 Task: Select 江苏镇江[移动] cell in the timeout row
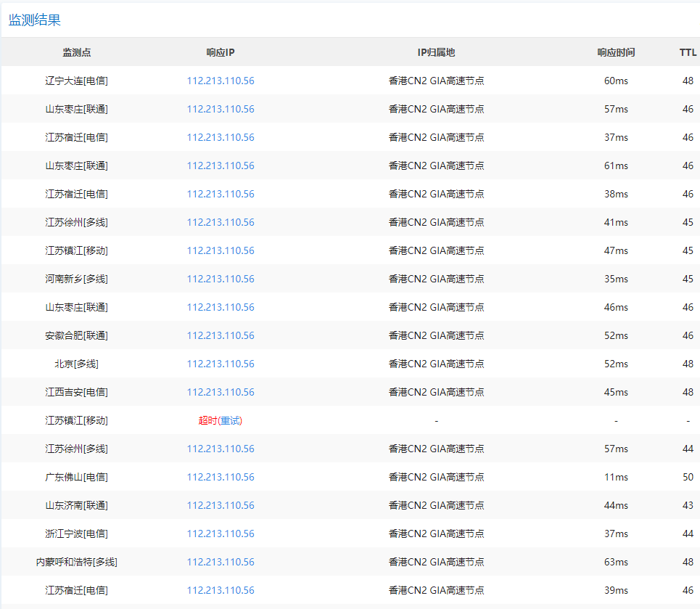click(x=77, y=420)
